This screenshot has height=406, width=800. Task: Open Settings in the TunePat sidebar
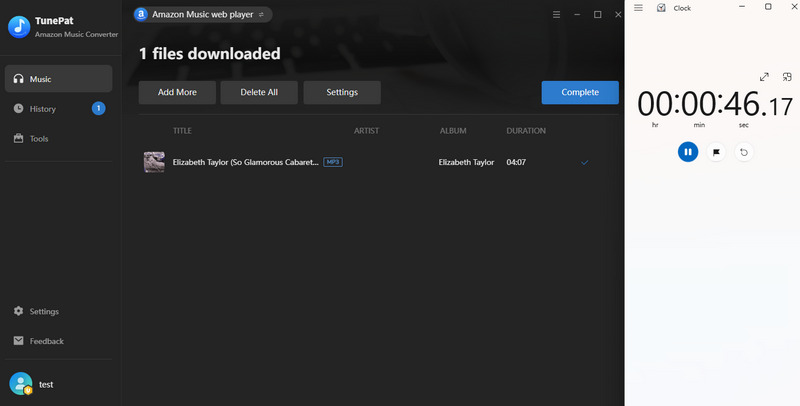[58, 311]
